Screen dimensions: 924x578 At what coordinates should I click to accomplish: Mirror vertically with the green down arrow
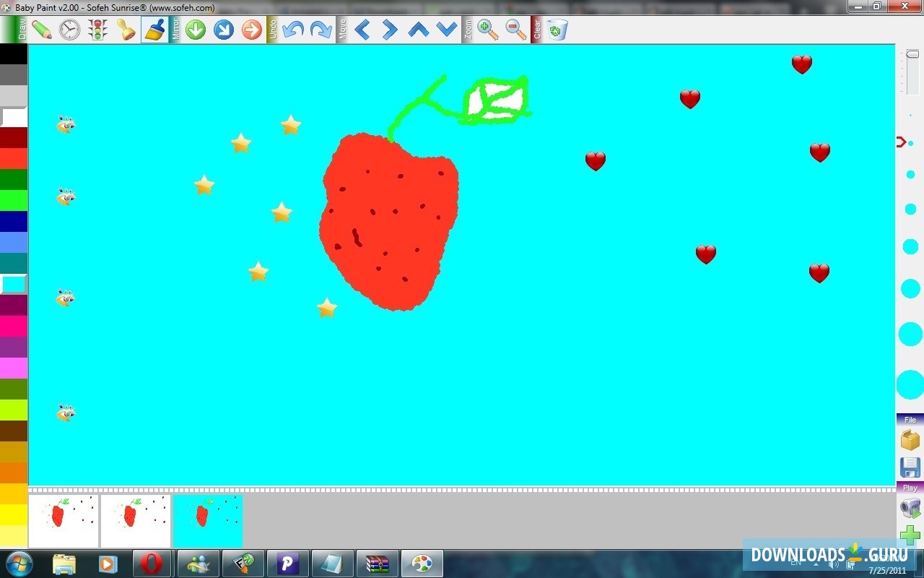pyautogui.click(x=194, y=29)
